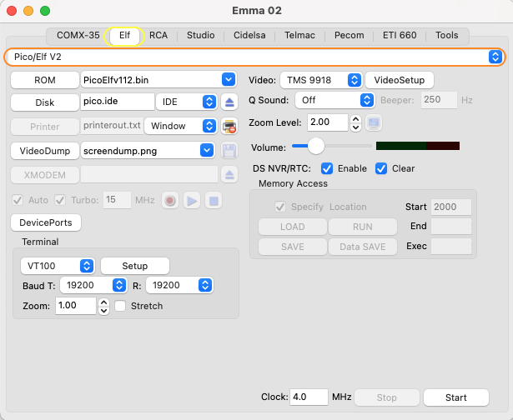Open the Telmac tab
Viewport: 513px width, 420px height.
pos(299,35)
